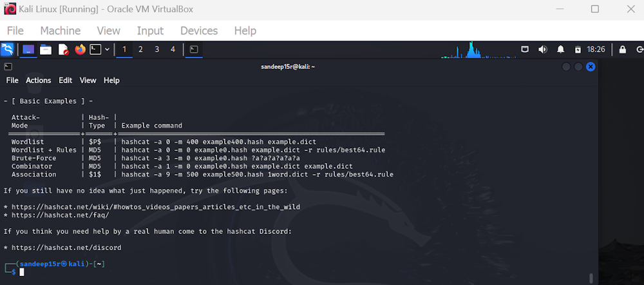Click the VirtualBox window title icon
Screen dimensions: 644x285
[x=10, y=8]
